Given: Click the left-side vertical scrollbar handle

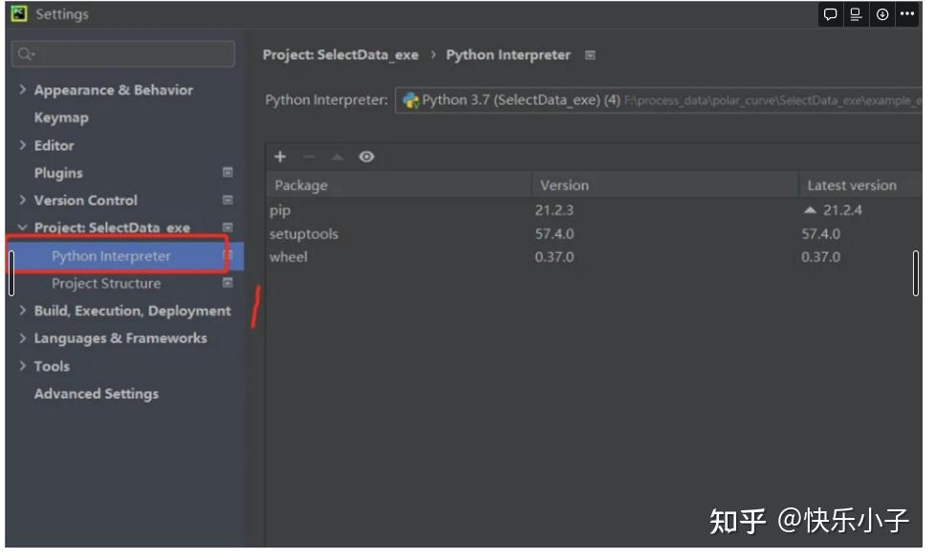Looking at the screenshot, I should pyautogui.click(x=11, y=273).
